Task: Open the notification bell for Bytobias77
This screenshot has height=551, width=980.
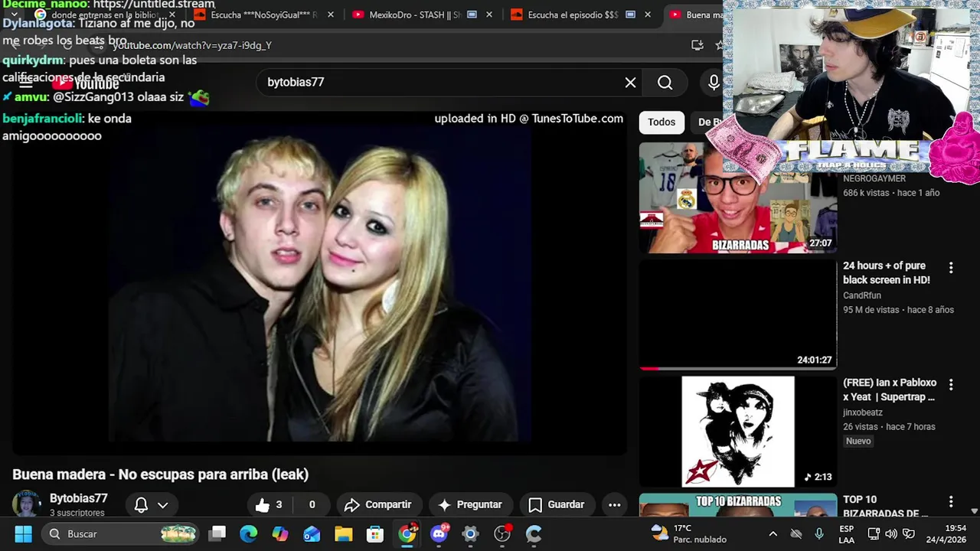Action: (x=141, y=505)
